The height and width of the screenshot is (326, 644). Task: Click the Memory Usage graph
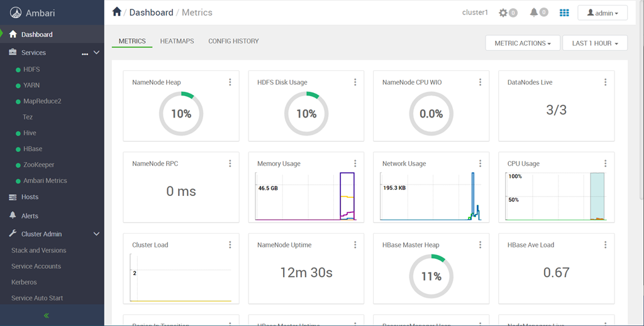point(306,197)
